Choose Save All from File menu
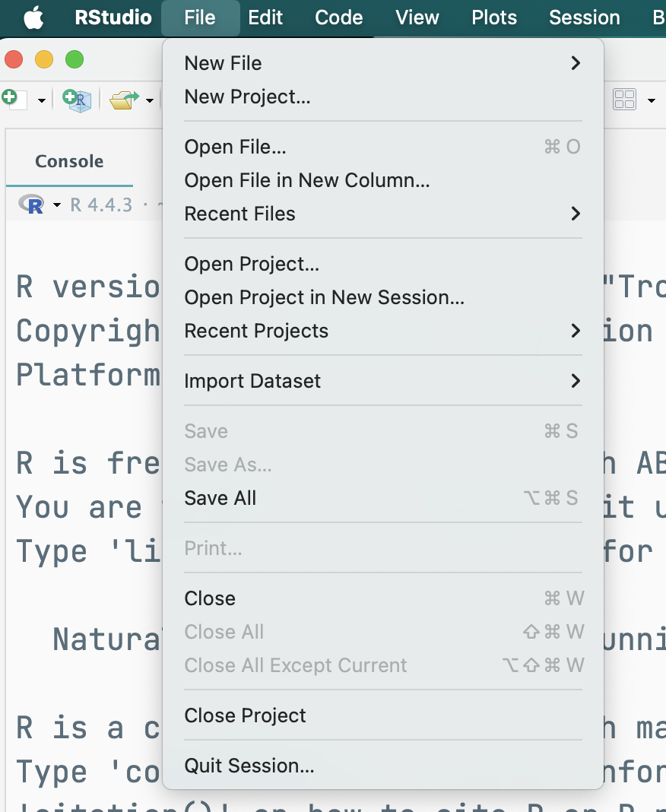This screenshot has width=666, height=812. [220, 498]
